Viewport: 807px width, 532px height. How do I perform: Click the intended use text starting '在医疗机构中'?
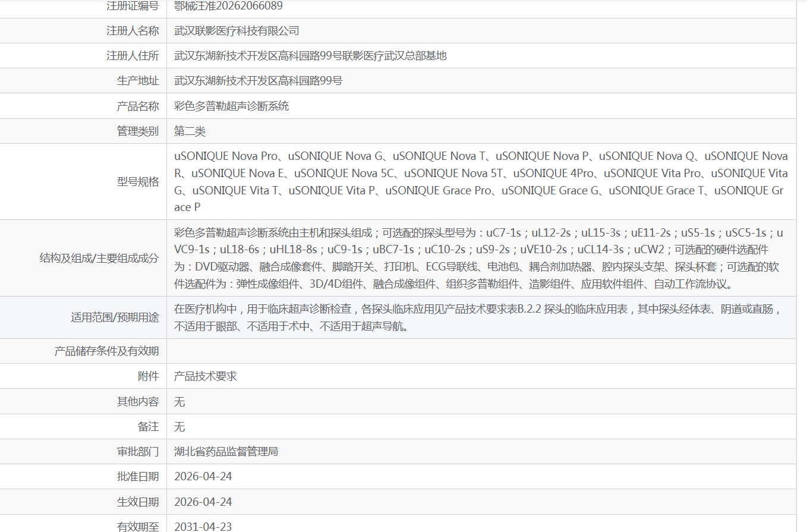tap(478, 317)
